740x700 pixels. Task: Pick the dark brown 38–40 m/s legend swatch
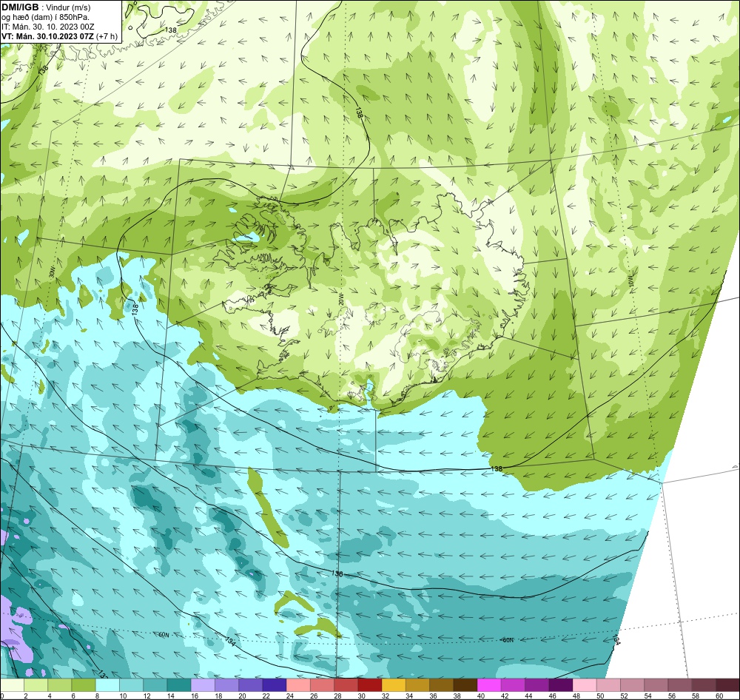465,685
